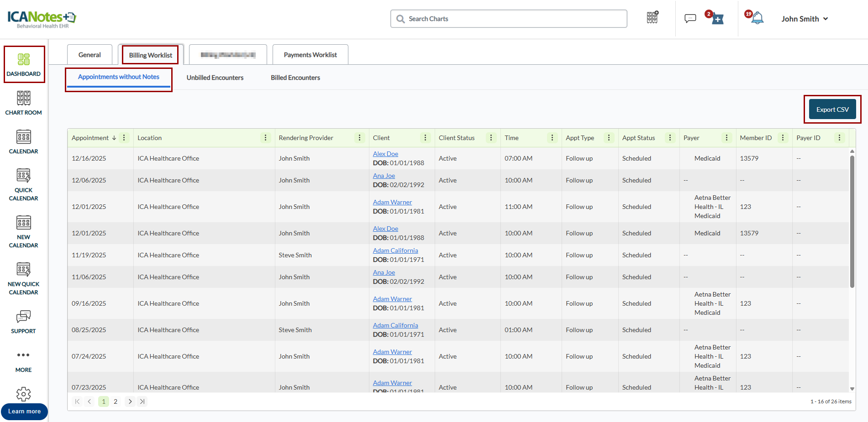Screen dimensions: 868x422
Task: Click the Export CSV button
Action: point(832,109)
